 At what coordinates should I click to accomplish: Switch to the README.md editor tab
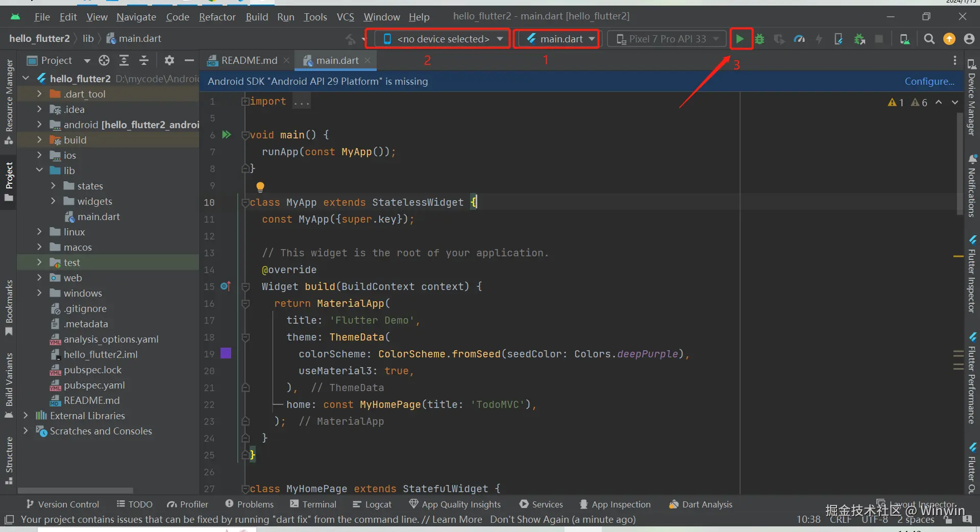click(249, 61)
